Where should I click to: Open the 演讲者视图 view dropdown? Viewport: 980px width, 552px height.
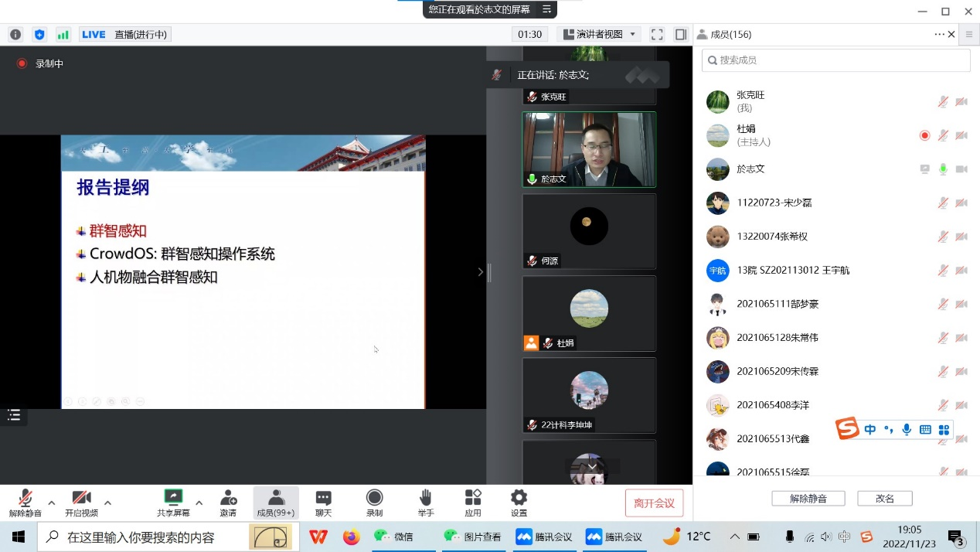(x=600, y=34)
